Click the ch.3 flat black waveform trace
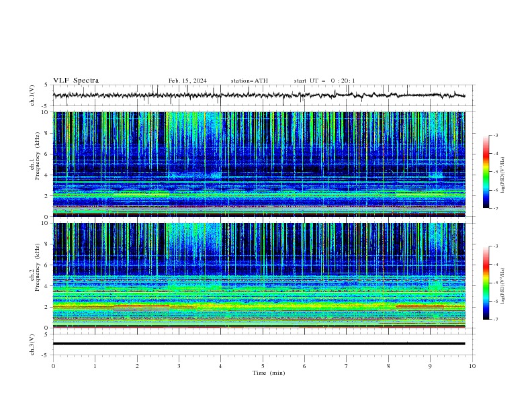The width and height of the screenshot is (532, 411). coord(259,344)
